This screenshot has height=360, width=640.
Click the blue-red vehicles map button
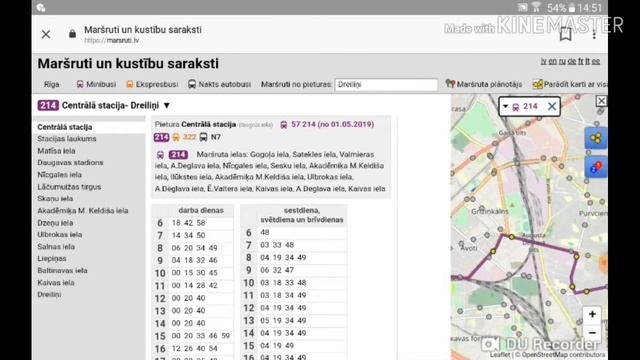tap(596, 167)
